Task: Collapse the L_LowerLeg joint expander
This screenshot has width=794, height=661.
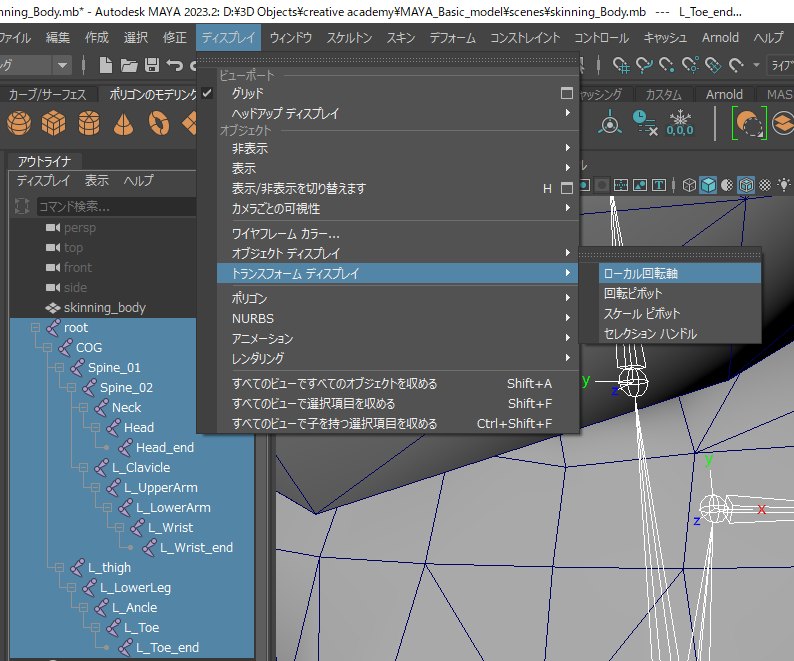Action: (71, 588)
